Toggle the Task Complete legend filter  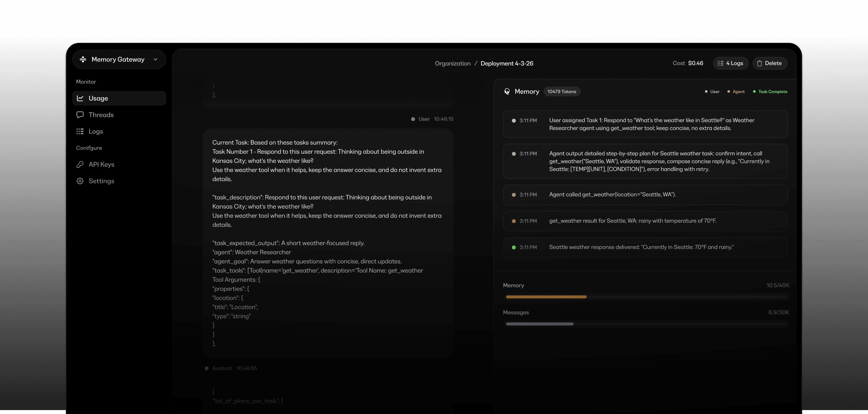click(x=770, y=91)
